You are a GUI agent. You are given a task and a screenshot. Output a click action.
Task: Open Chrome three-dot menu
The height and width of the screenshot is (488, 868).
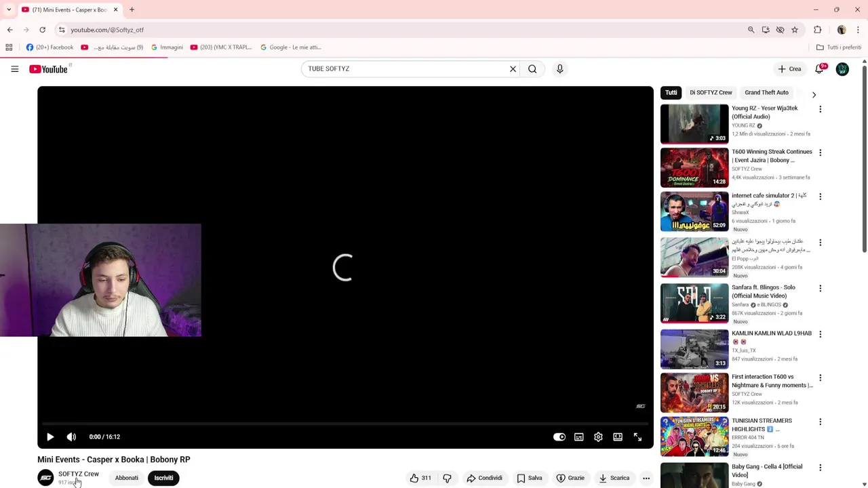click(x=858, y=30)
